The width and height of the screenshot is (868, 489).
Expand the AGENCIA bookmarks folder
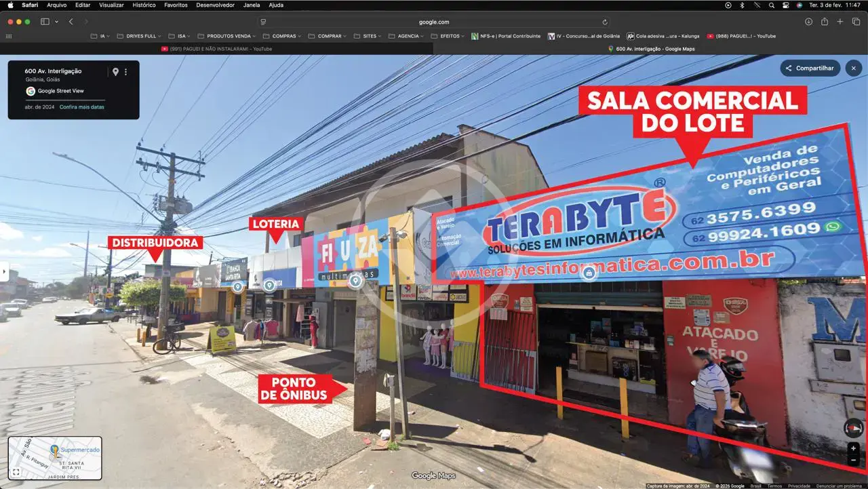click(x=406, y=36)
